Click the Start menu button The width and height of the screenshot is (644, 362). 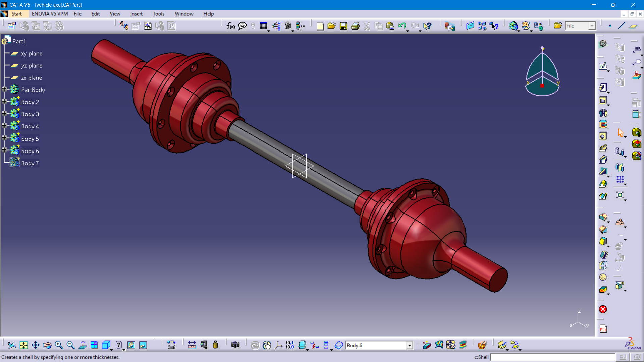tap(16, 14)
